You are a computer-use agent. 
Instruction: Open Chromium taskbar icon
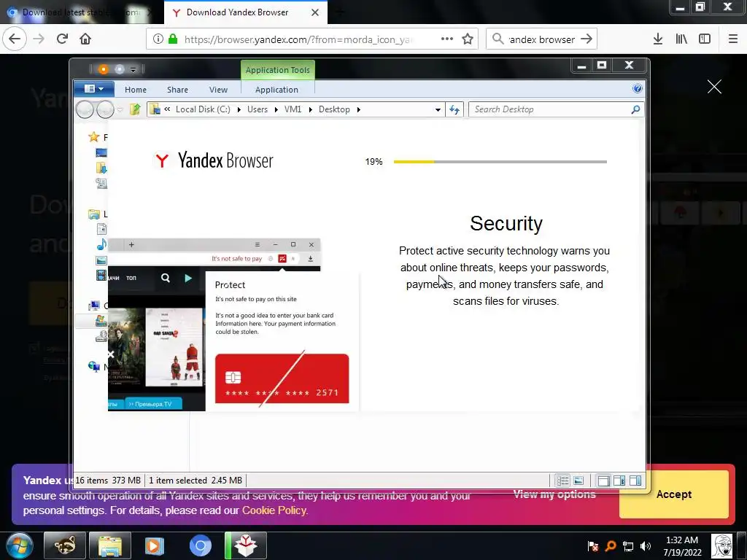[201, 545]
